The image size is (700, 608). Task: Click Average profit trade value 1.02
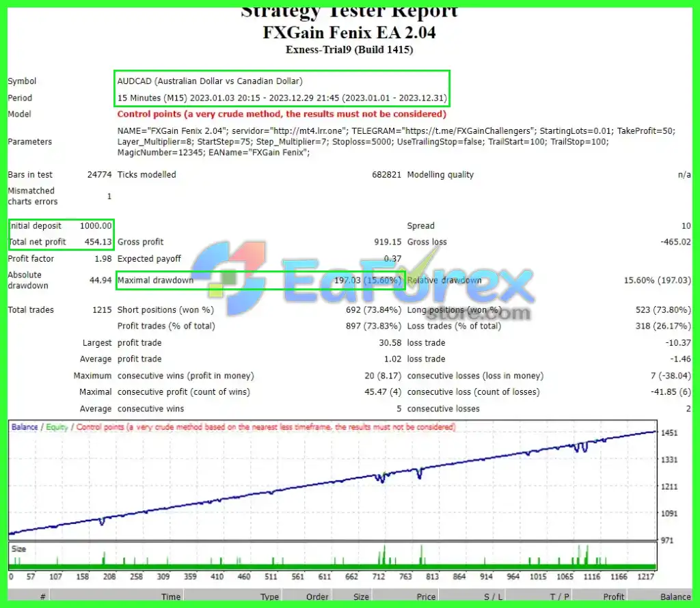pos(392,359)
